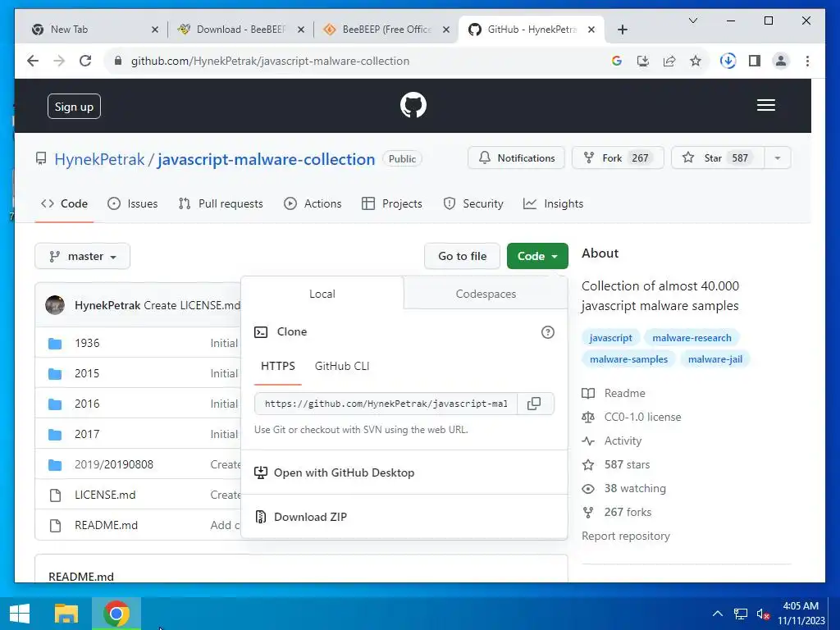Open the javascript-malware-collection repo link

[267, 159]
